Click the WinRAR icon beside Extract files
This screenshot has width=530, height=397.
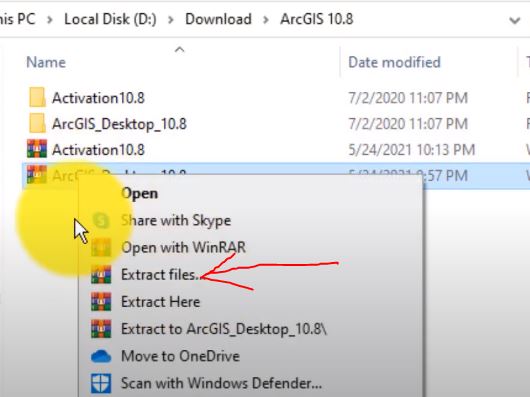(101, 274)
